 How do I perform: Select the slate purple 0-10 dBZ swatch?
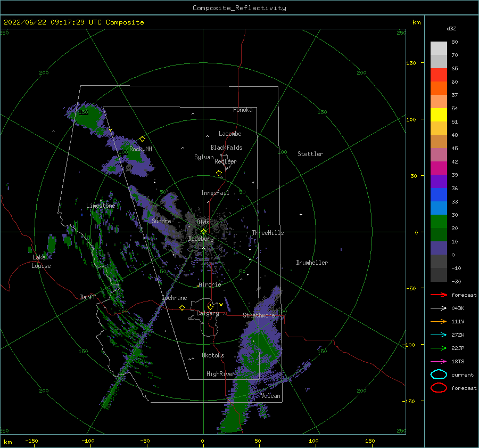[439, 248]
